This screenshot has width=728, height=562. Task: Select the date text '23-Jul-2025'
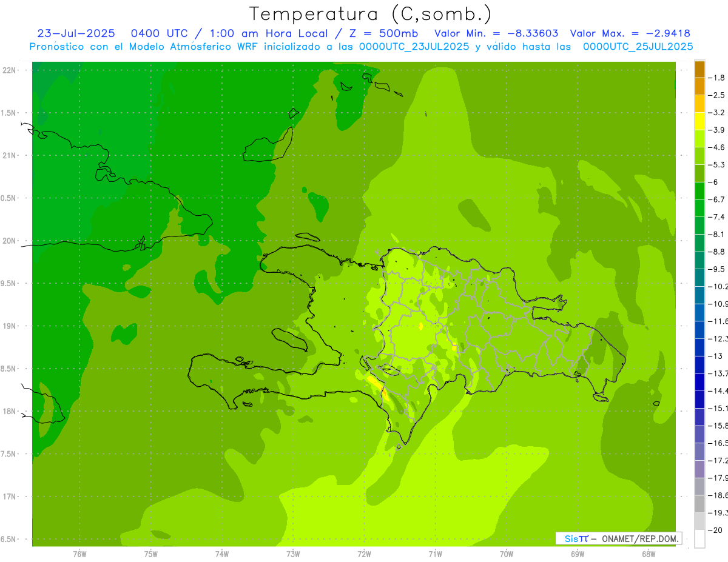[x=76, y=33]
